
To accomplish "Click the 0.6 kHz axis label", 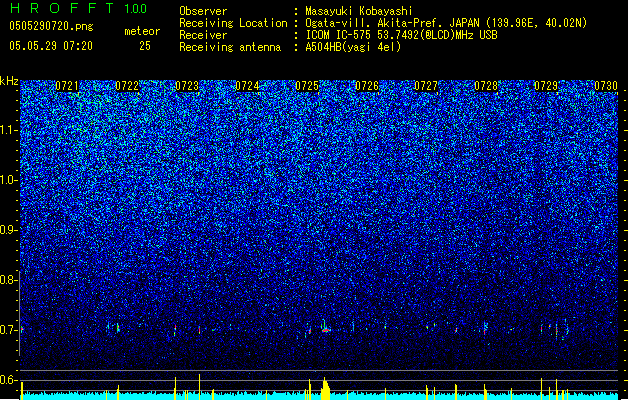I will pyautogui.click(x=9, y=380).
